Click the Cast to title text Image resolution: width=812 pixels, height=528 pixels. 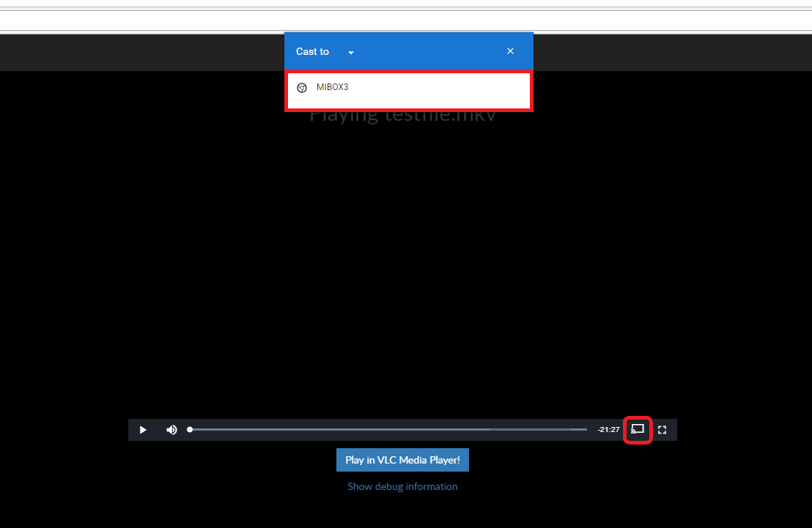point(312,51)
